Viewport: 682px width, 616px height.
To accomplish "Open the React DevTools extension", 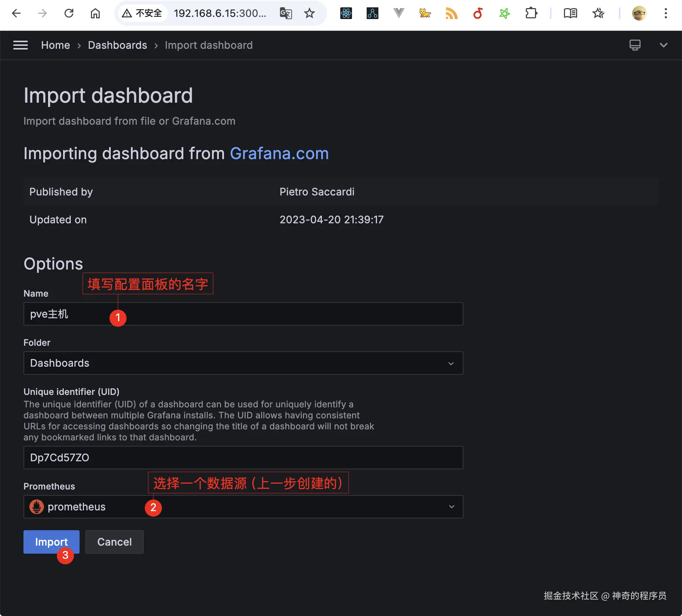I will click(x=346, y=14).
